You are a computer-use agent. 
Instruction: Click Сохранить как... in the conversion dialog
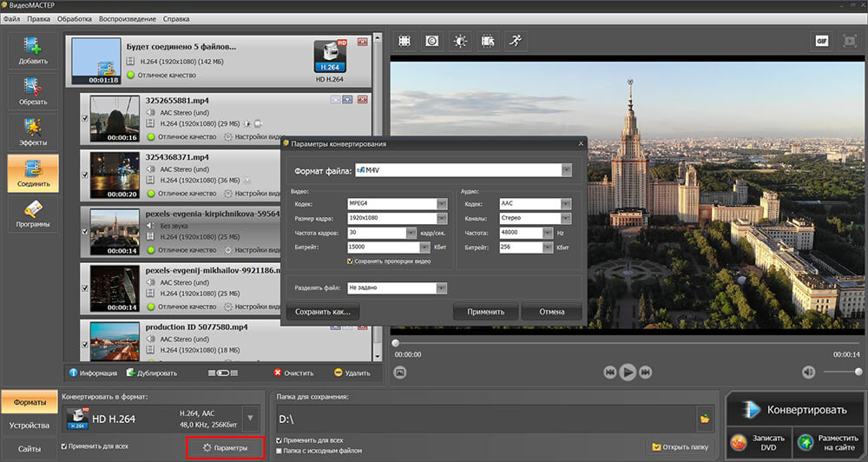[x=323, y=312]
